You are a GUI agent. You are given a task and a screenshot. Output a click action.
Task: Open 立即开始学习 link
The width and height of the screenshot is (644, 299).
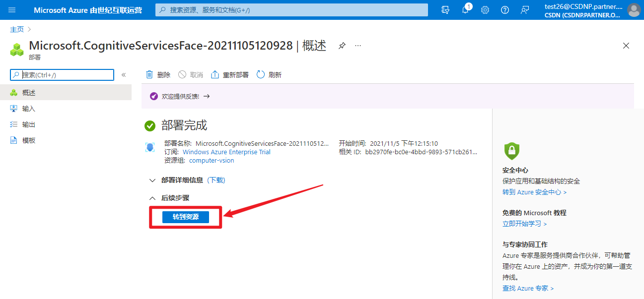[524, 224]
